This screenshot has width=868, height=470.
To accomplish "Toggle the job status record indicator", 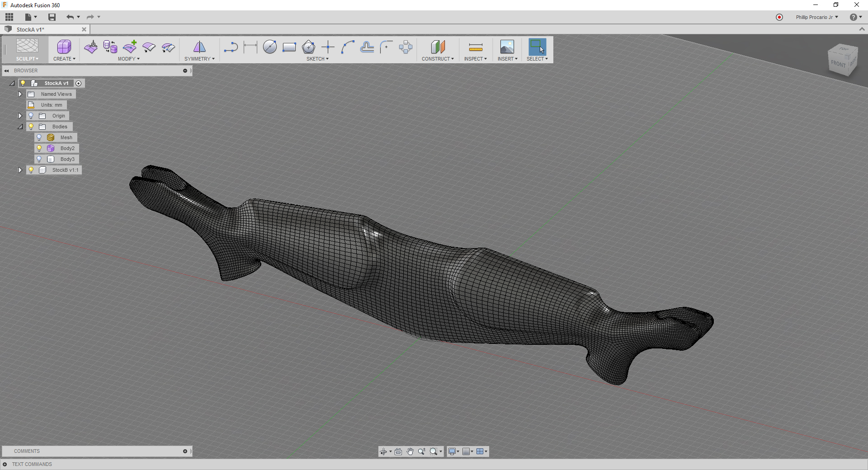I will 779,17.
